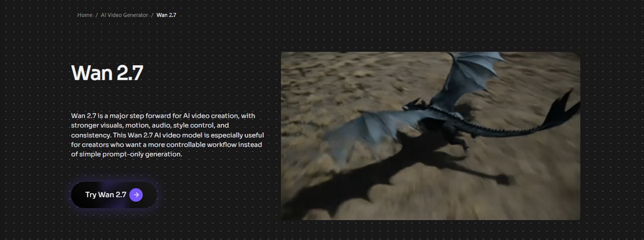Click the slash separator after Home
644x240 pixels.
pyautogui.click(x=96, y=15)
